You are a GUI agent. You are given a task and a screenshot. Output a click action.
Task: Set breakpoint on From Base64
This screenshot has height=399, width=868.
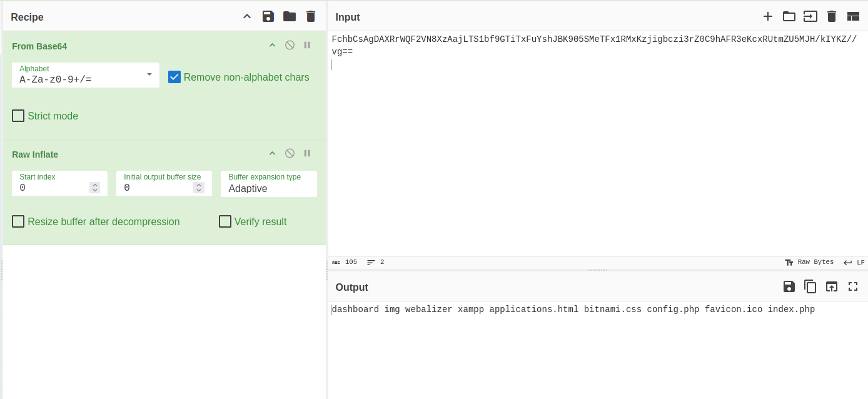[307, 45]
